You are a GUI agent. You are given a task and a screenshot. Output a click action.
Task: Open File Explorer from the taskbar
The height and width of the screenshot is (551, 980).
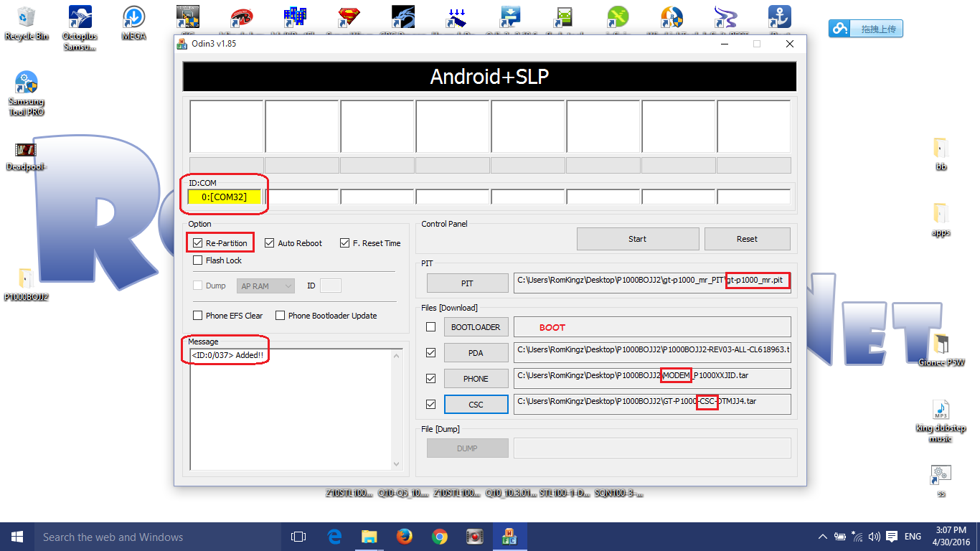click(369, 537)
